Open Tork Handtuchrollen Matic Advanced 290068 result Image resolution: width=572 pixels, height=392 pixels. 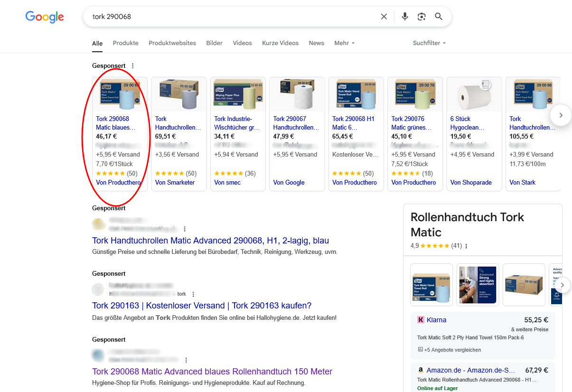211,241
